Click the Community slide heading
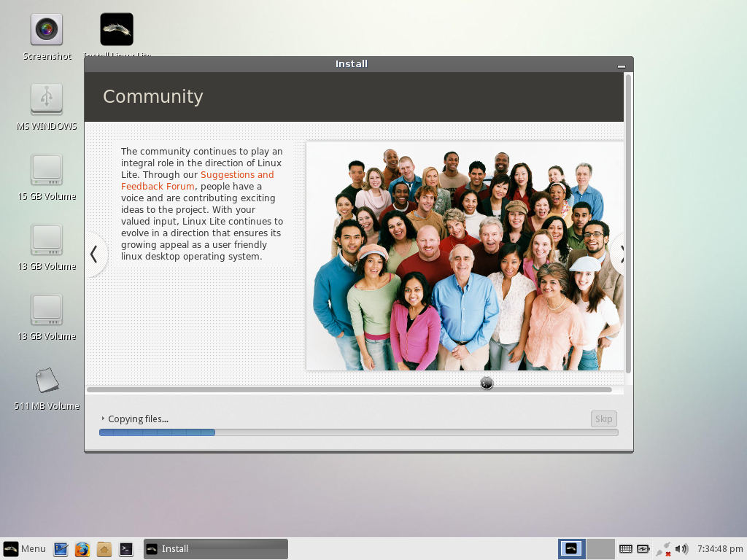747x560 pixels. pyautogui.click(x=153, y=96)
